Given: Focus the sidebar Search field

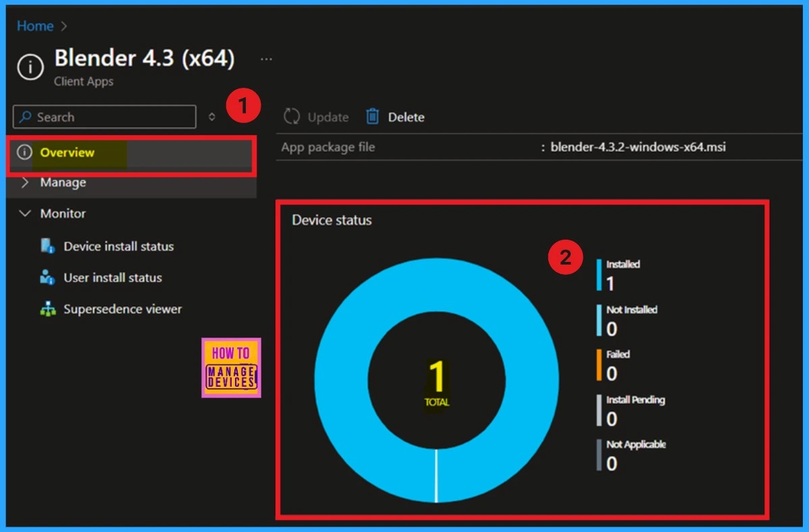Looking at the screenshot, I should click(105, 117).
